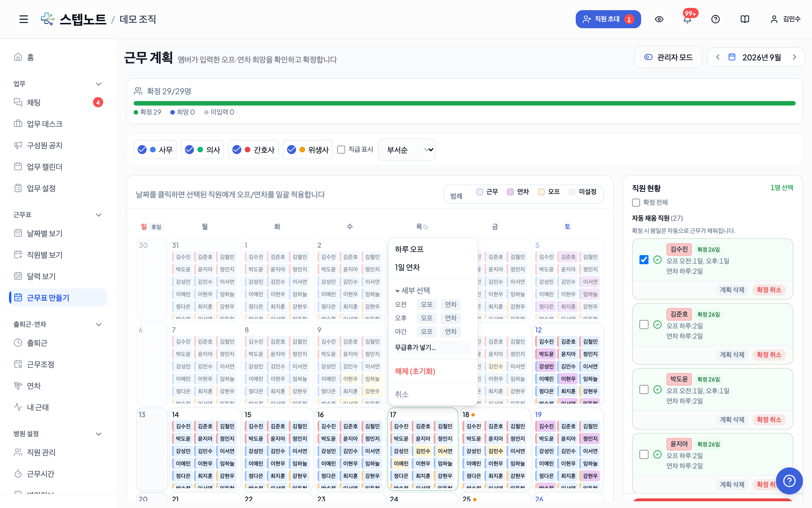Toggle the 사무 department filter
The height and width of the screenshot is (508, 812).
[x=155, y=150]
